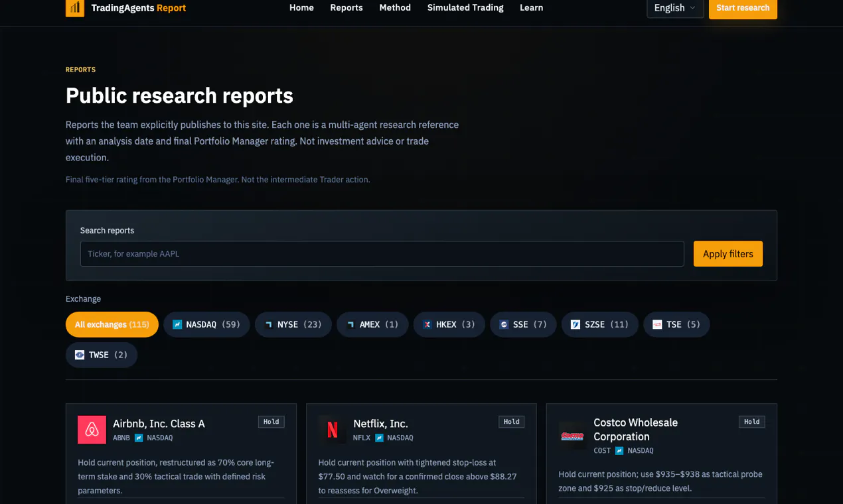This screenshot has height=504, width=843.
Task: Click the TradingAgents Report site title
Action: (x=138, y=8)
